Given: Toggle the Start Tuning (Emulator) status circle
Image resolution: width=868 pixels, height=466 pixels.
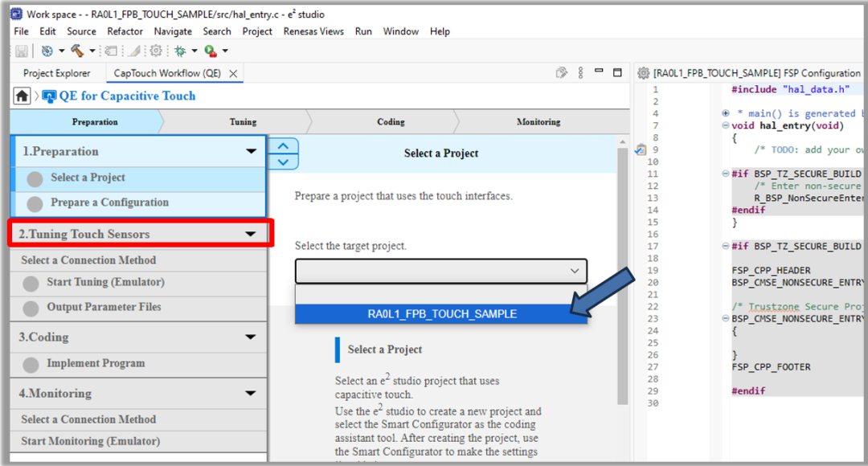Looking at the screenshot, I should (31, 284).
